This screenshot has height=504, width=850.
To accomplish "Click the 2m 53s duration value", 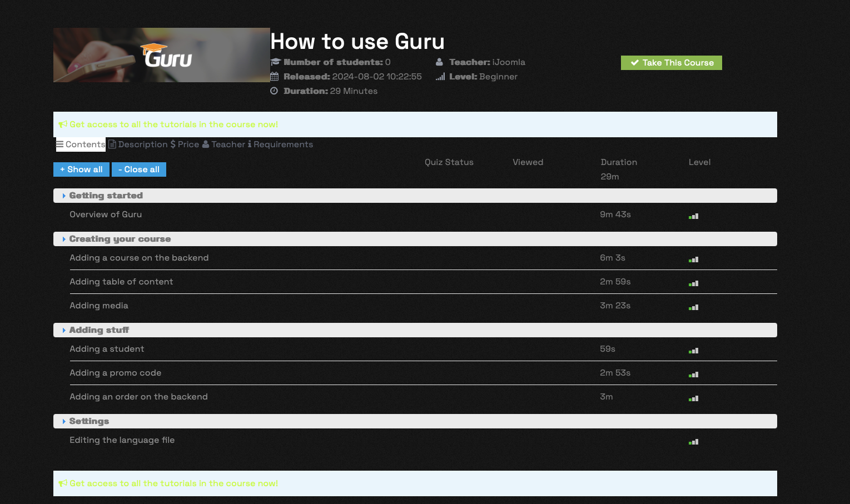I will (x=615, y=373).
